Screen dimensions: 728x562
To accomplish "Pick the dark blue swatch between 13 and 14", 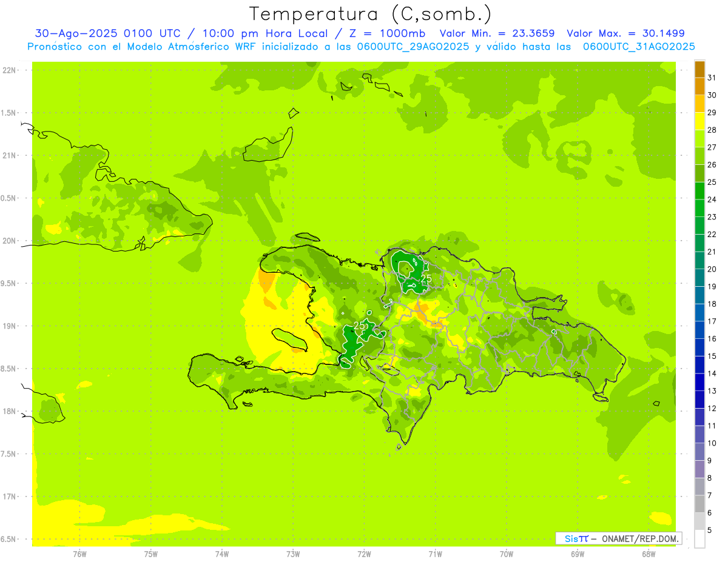I will click(699, 382).
